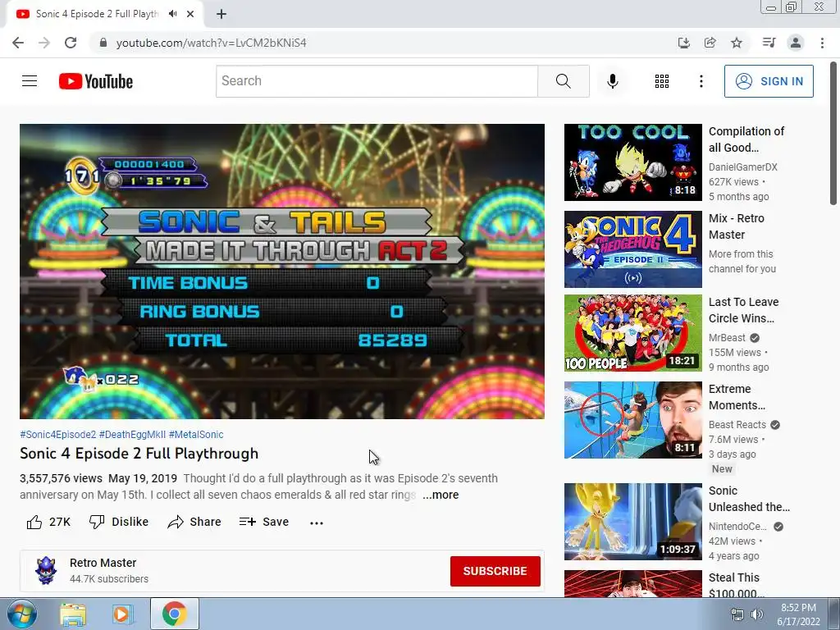Open 'Sonic Unleashed the...' video thumbnail
Viewport: 840px width, 630px height.
632,521
